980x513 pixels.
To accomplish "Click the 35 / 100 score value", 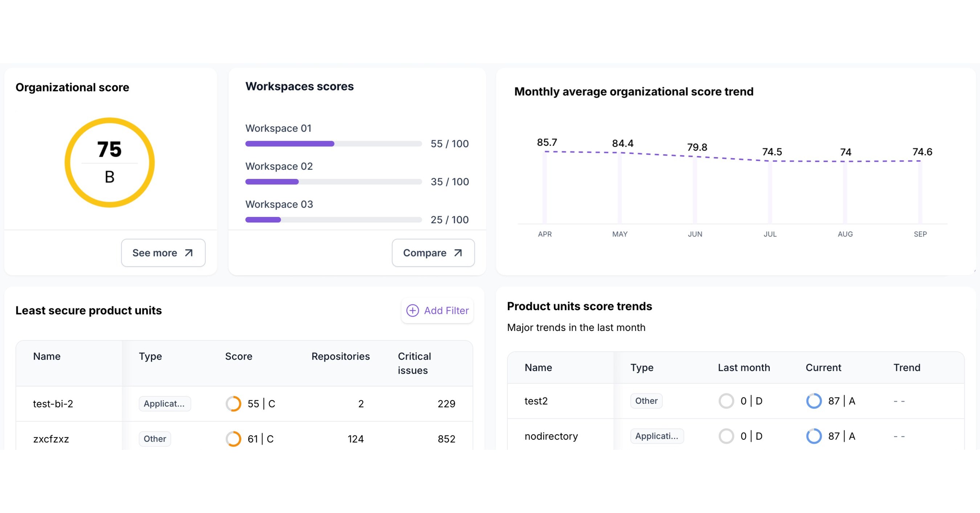I will pos(450,182).
